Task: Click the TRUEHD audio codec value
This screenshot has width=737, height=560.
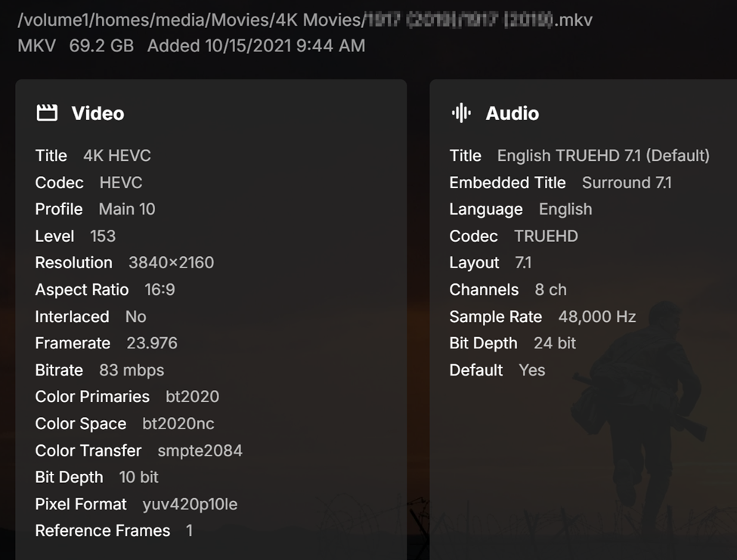Action: (x=546, y=236)
